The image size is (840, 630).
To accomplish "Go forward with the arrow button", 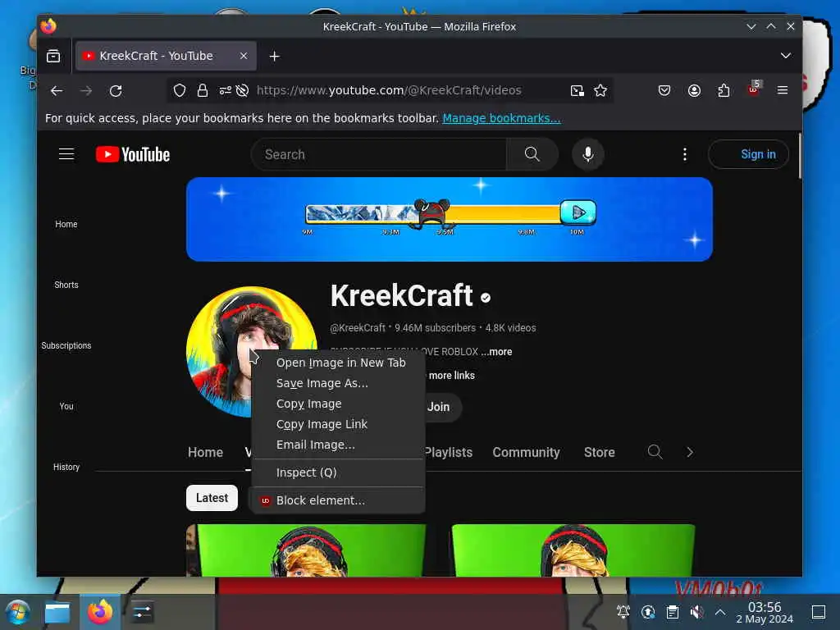I will coord(85,90).
